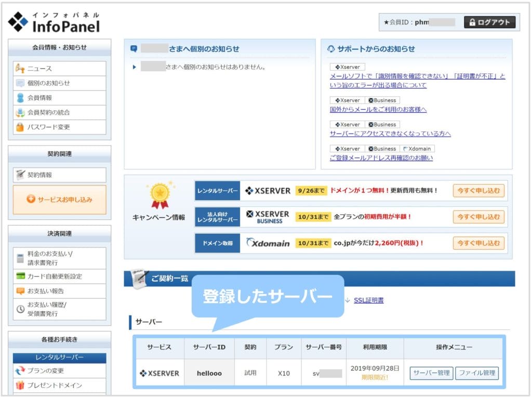Apply for the XSERVER BUSINESS campaign

(478, 217)
